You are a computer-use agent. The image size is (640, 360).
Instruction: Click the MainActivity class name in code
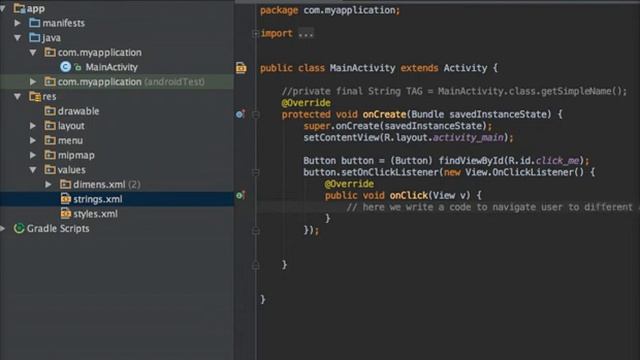pyautogui.click(x=362, y=68)
